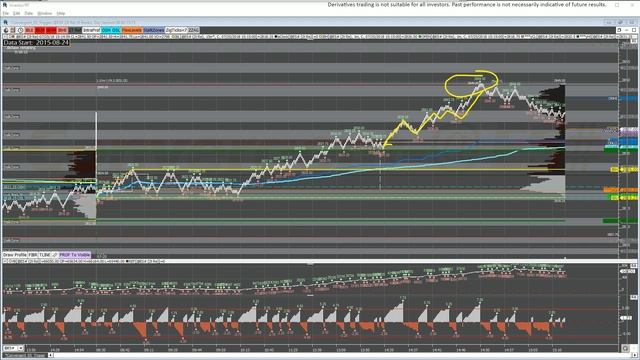
Task: Click the round pie icon in the chart toolbar
Action: tap(6, 30)
